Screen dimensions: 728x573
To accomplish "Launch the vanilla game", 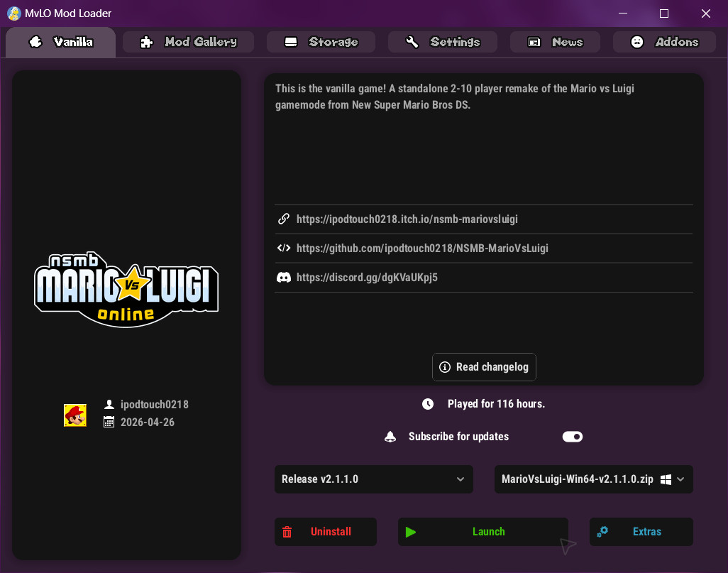I will pyautogui.click(x=483, y=532).
